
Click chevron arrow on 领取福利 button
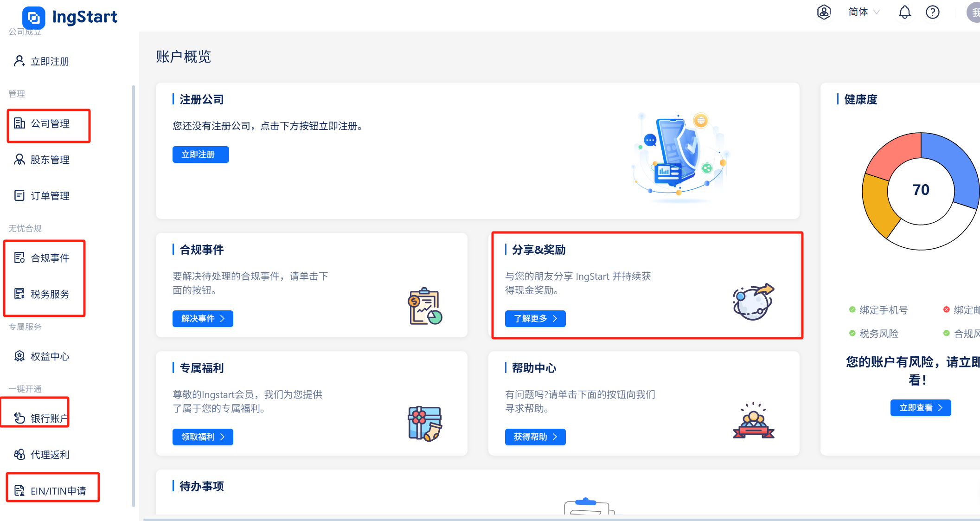pyautogui.click(x=223, y=437)
